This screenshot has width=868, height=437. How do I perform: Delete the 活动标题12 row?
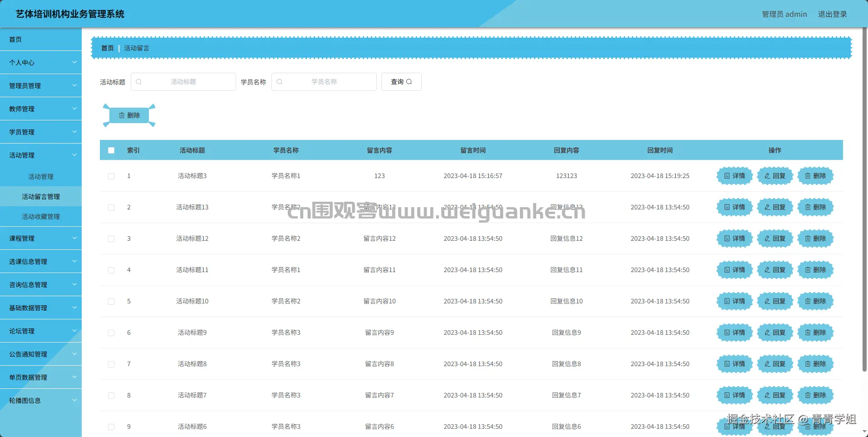pyautogui.click(x=815, y=238)
